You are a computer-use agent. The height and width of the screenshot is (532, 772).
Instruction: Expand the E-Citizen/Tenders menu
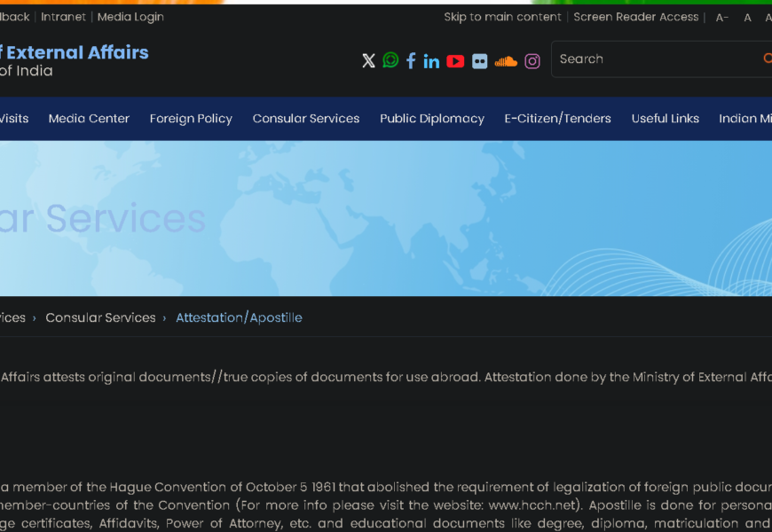click(557, 119)
